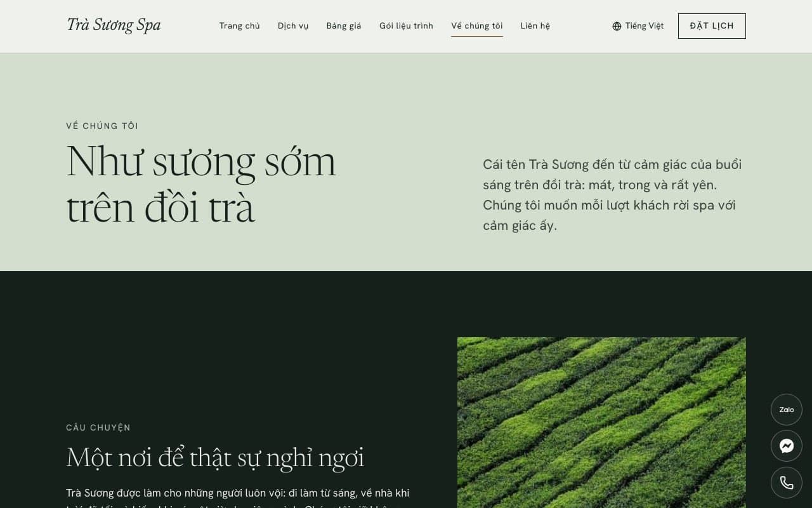This screenshot has width=812, height=508.
Task: Select the Về chúng tôi nav item
Action: click(x=477, y=26)
